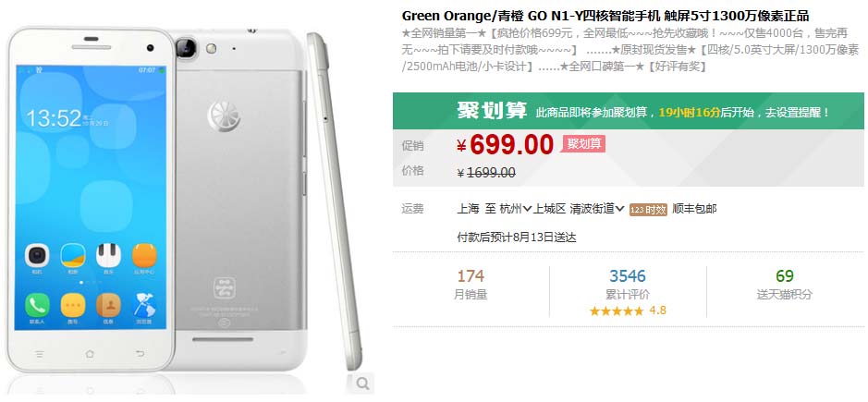Click the red 聚划算 tag beside the price

coord(583,144)
